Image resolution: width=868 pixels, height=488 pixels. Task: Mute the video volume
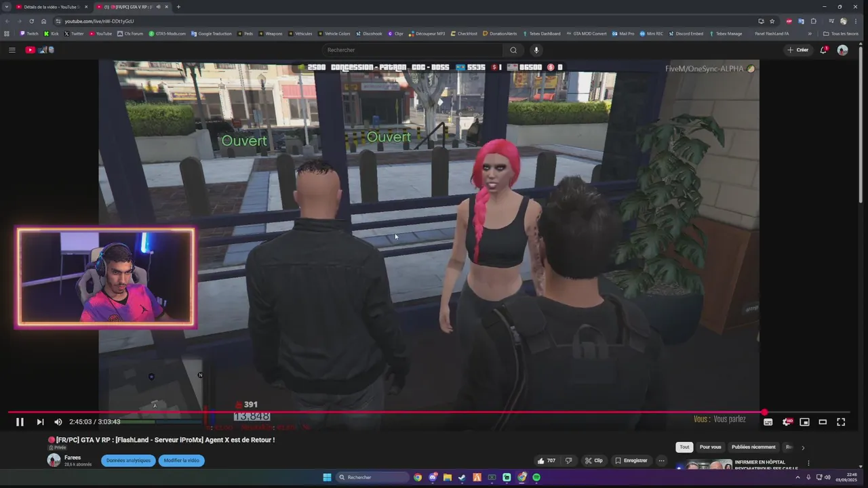(x=58, y=422)
